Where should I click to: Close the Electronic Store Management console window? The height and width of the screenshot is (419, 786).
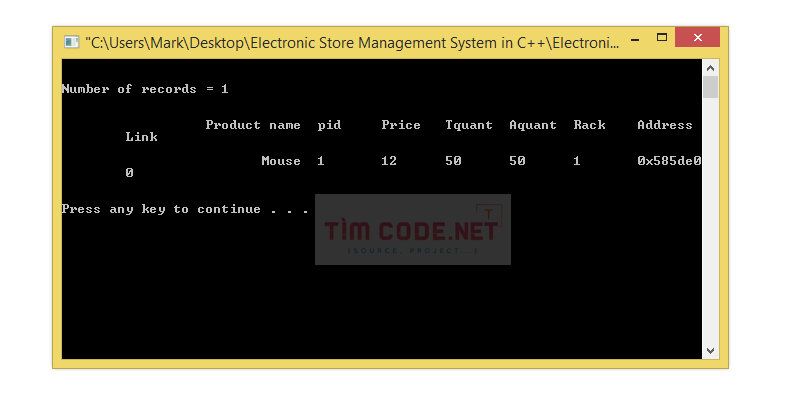point(697,37)
